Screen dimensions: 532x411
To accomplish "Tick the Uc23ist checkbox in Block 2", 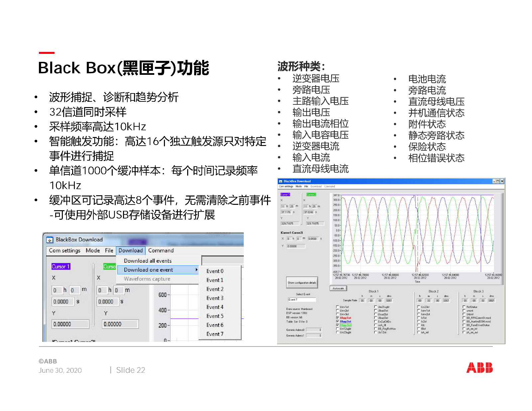I will pos(419,307).
